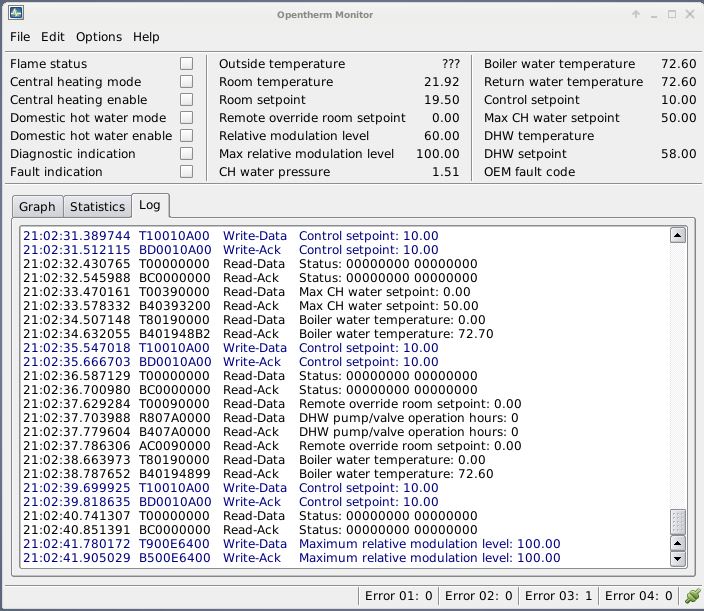Click log message code B407A0000
Screen dimensions: 704x611
pyautogui.click(x=175, y=432)
